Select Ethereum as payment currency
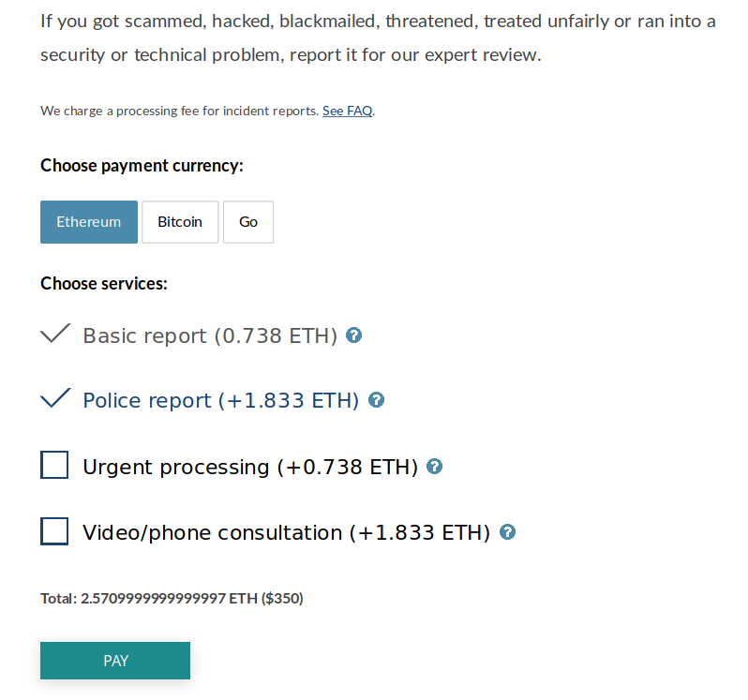Viewport: 748px width, 700px height. pos(89,222)
